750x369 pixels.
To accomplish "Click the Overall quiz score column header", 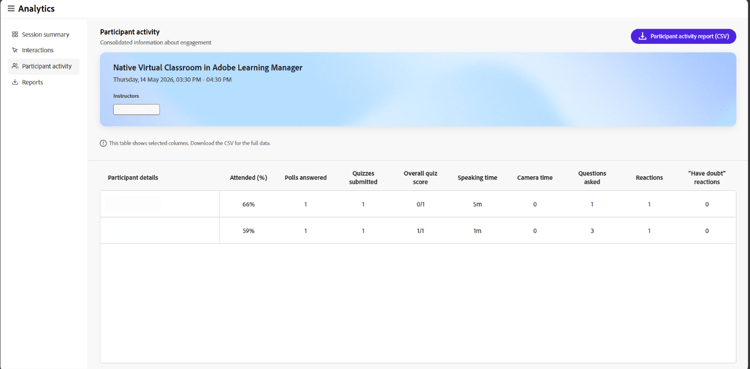I will (420, 178).
